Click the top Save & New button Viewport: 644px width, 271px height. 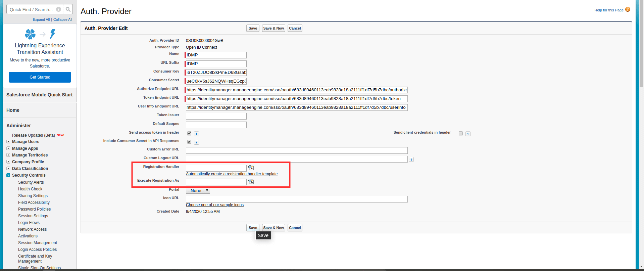274,28
